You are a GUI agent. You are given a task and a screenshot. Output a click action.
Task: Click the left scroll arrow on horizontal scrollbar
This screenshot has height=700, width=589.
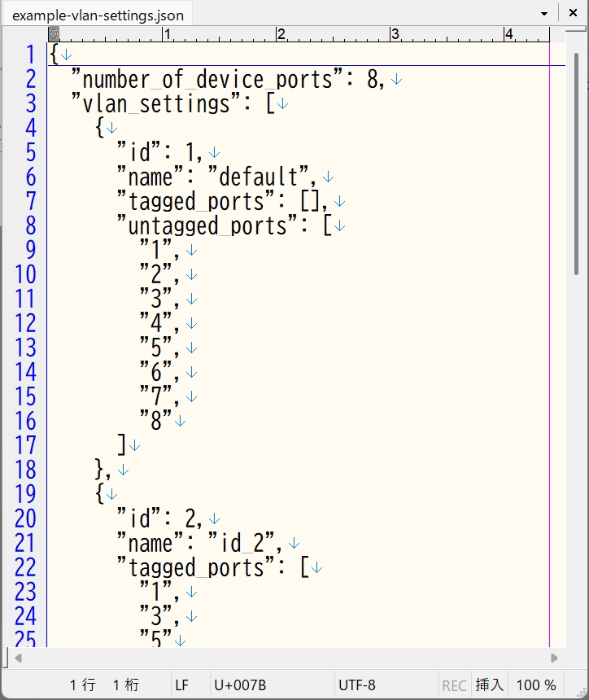pos(18,658)
